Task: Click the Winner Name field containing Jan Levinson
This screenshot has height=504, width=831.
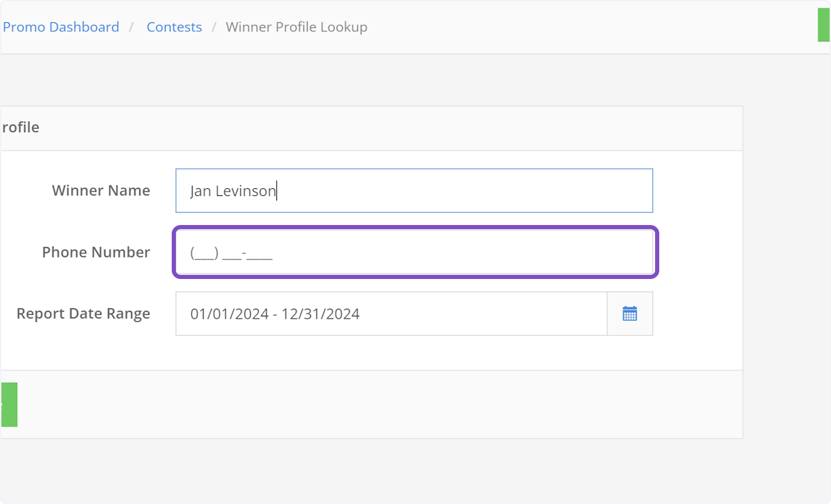Action: tap(414, 190)
